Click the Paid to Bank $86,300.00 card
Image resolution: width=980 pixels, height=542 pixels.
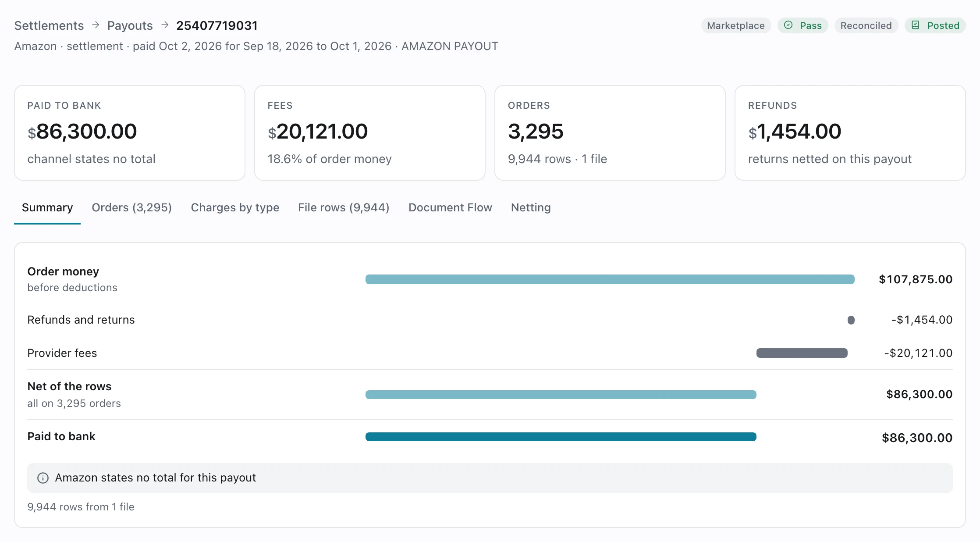click(x=129, y=133)
